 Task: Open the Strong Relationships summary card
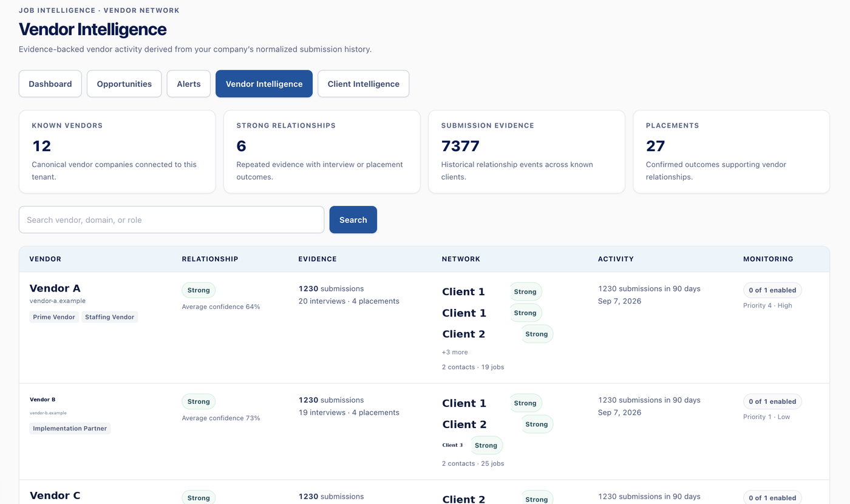(322, 152)
